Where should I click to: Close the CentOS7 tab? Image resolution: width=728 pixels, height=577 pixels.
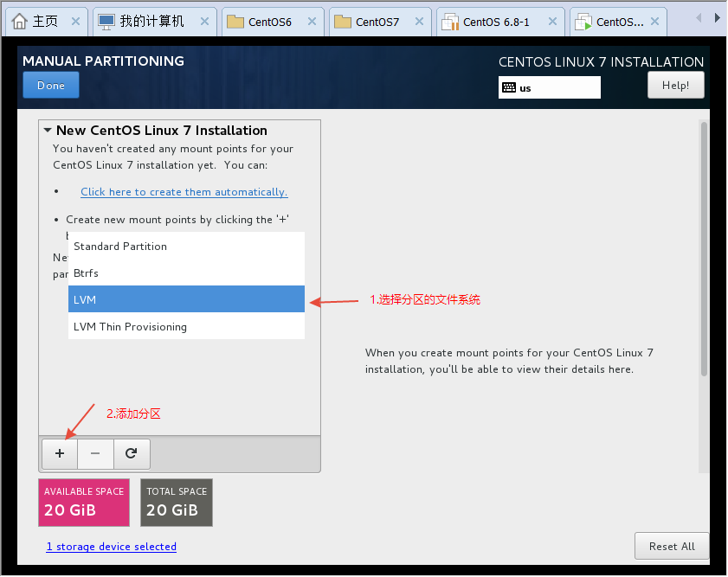(419, 22)
